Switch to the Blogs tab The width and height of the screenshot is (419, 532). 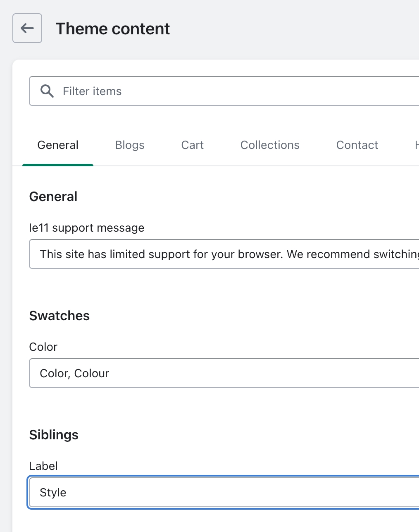coord(130,145)
